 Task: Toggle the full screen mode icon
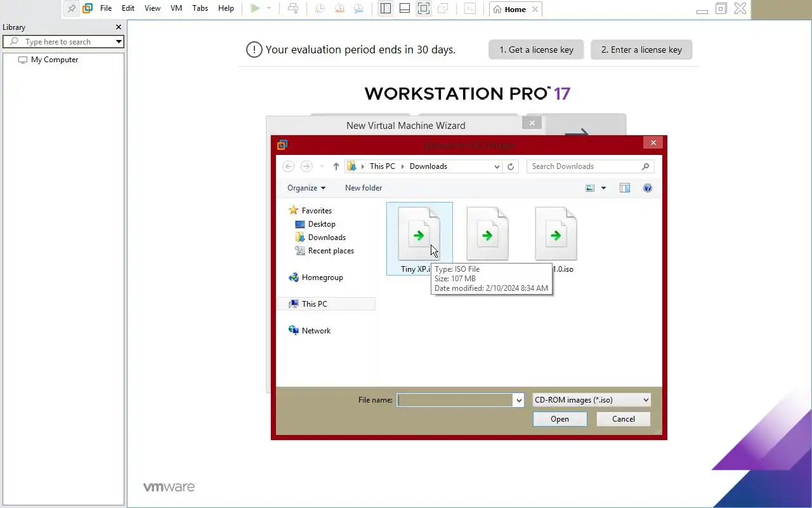point(424,9)
